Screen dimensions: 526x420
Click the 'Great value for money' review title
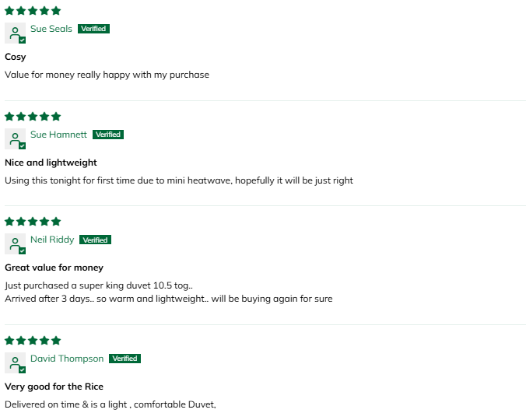point(54,268)
